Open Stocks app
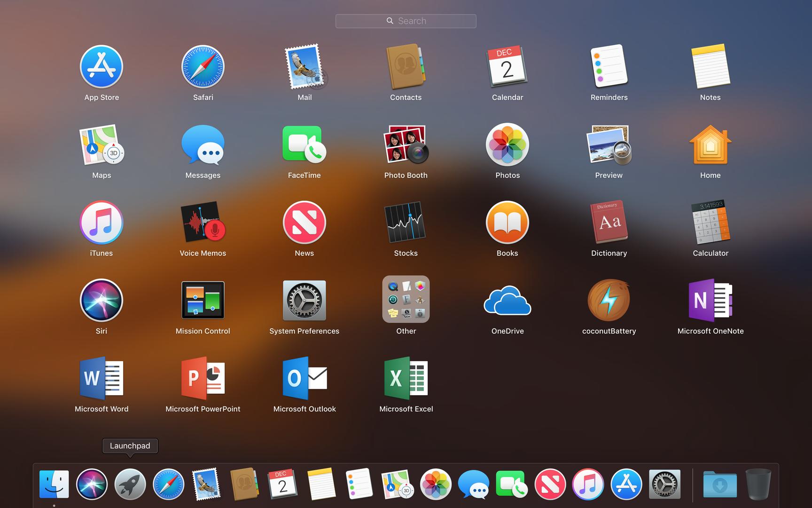The image size is (812, 508). point(406,222)
